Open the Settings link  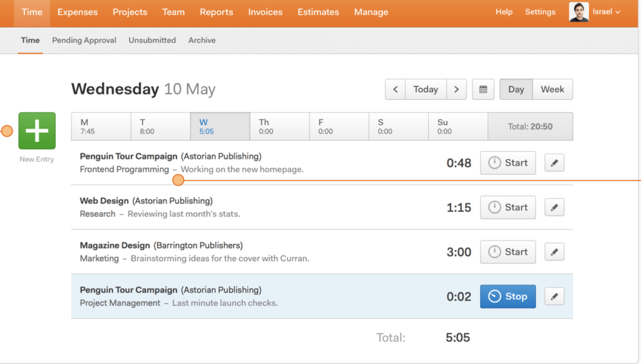point(540,12)
